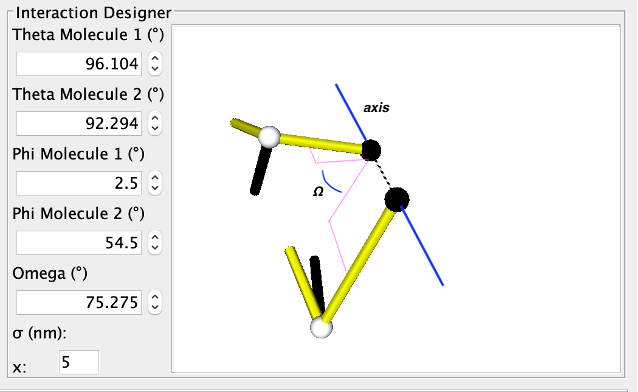Image resolution: width=638 pixels, height=392 pixels.
Task: Click the upper white sphere in the viewer
Action: pos(269,137)
